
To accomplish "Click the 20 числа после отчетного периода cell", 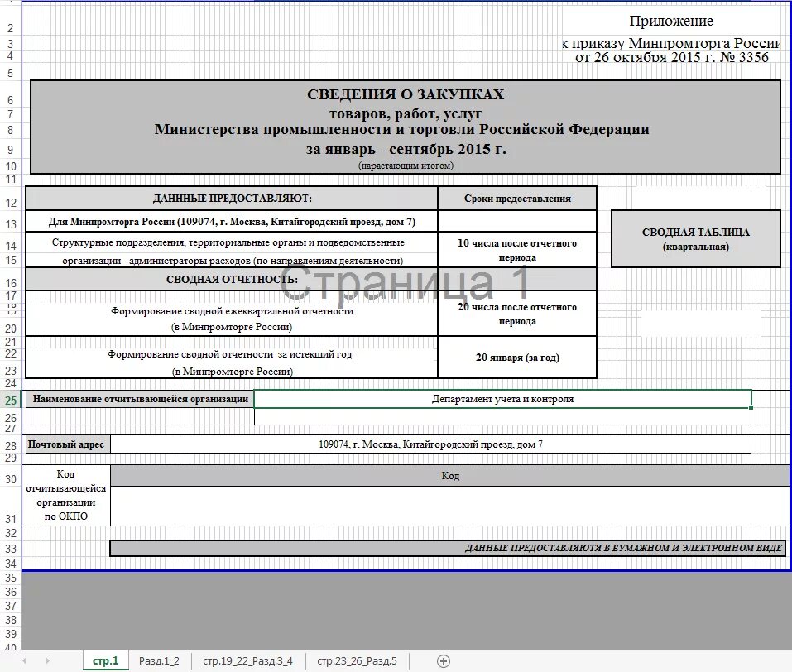I will click(x=517, y=314).
